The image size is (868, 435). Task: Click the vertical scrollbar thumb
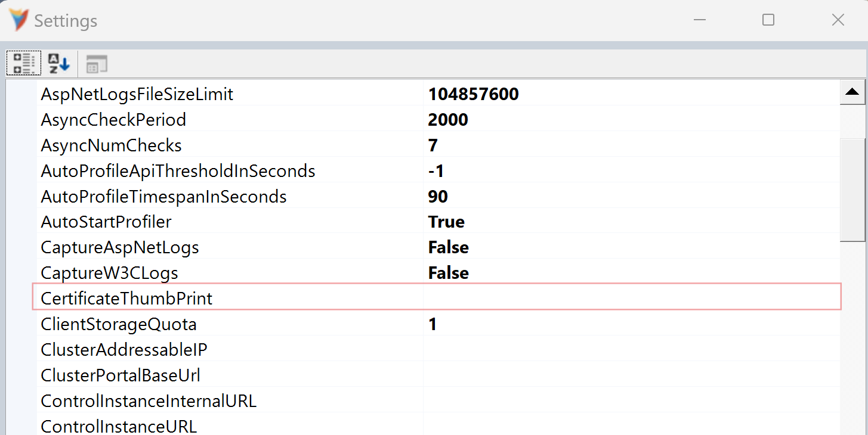[852, 189]
